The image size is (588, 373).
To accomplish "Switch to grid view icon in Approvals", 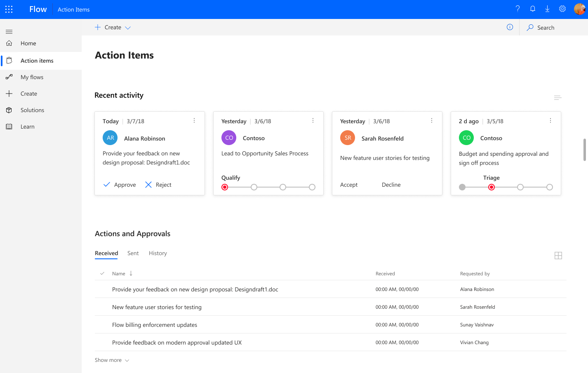I will 558,256.
